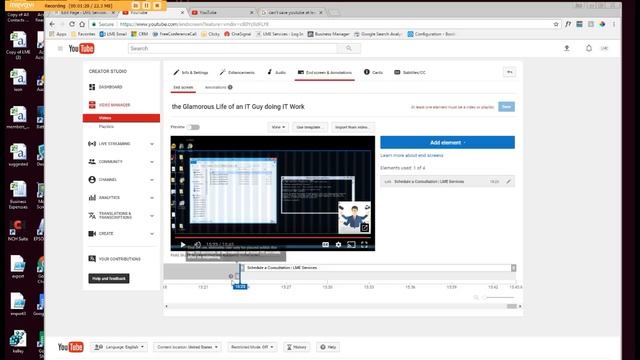
Task: Pause the screen recording in orange bar
Action: (146, 6)
